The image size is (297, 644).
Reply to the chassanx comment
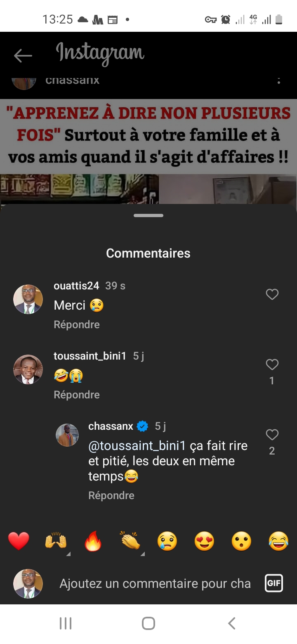coord(111,495)
